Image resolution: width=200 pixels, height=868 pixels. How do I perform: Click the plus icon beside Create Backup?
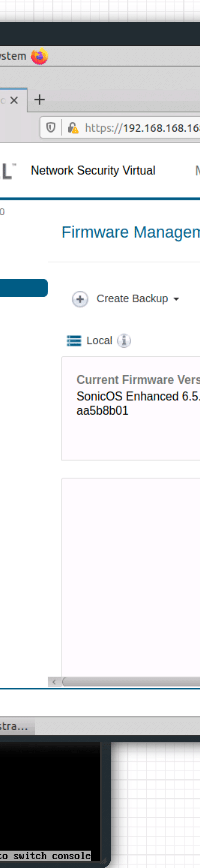[80, 299]
